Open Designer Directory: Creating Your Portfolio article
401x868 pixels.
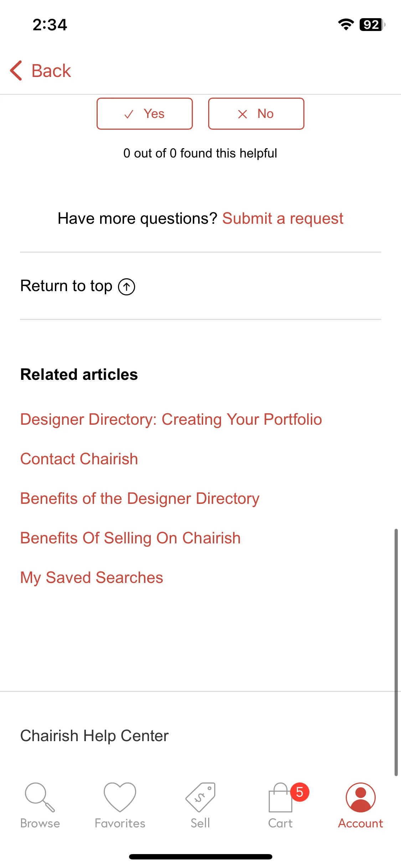tap(171, 419)
